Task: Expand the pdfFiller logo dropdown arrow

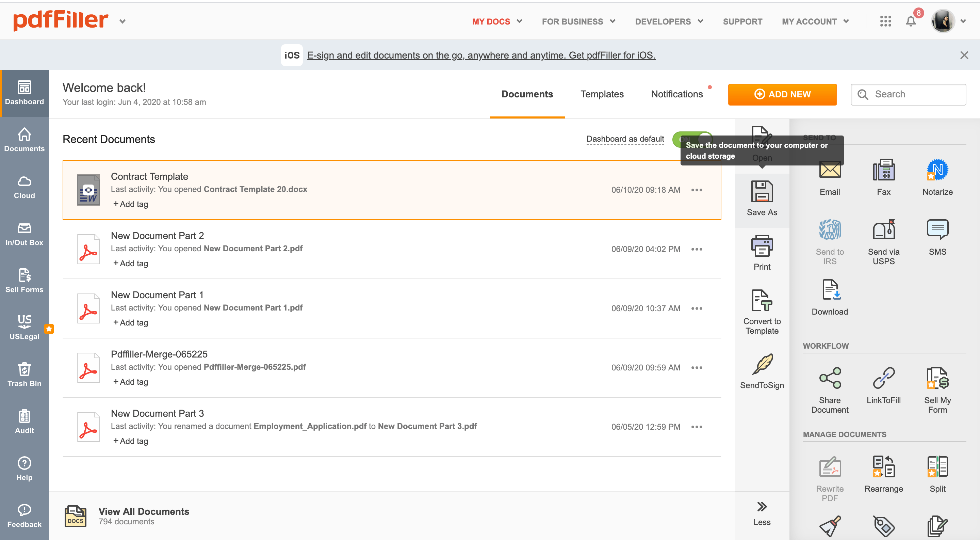Action: pyautogui.click(x=122, y=21)
